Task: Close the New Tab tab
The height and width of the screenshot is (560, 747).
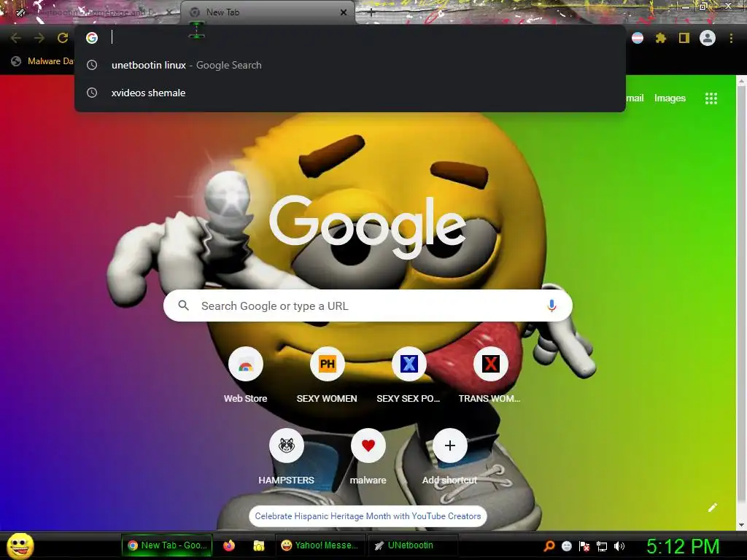Action: pyautogui.click(x=344, y=12)
